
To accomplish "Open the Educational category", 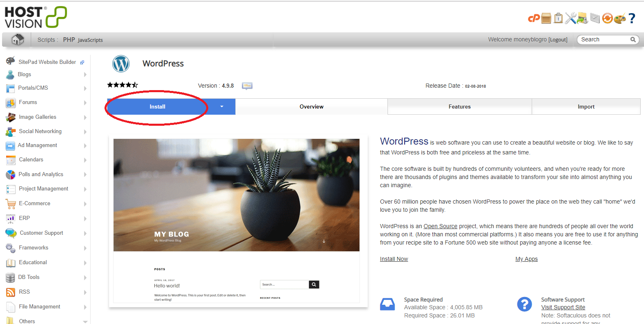I will [33, 263].
